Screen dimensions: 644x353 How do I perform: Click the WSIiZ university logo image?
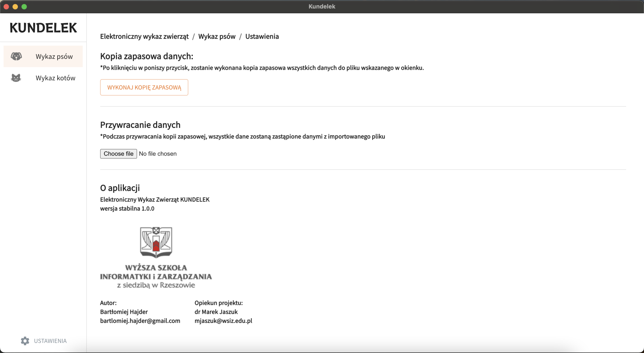(x=156, y=257)
